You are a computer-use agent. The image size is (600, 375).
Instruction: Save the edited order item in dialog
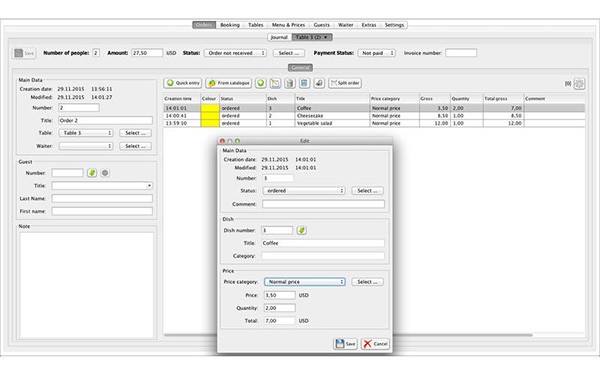(x=345, y=344)
